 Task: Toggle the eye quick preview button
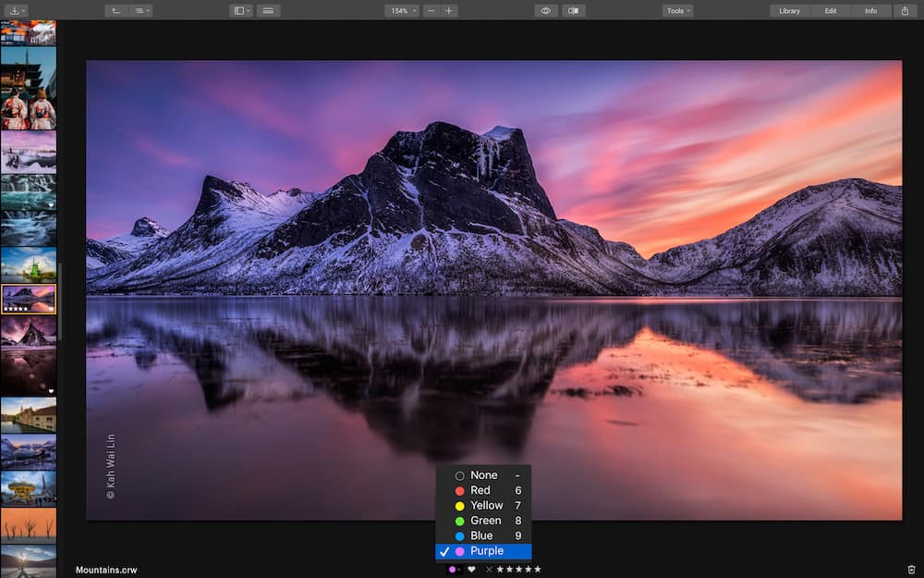(x=545, y=10)
